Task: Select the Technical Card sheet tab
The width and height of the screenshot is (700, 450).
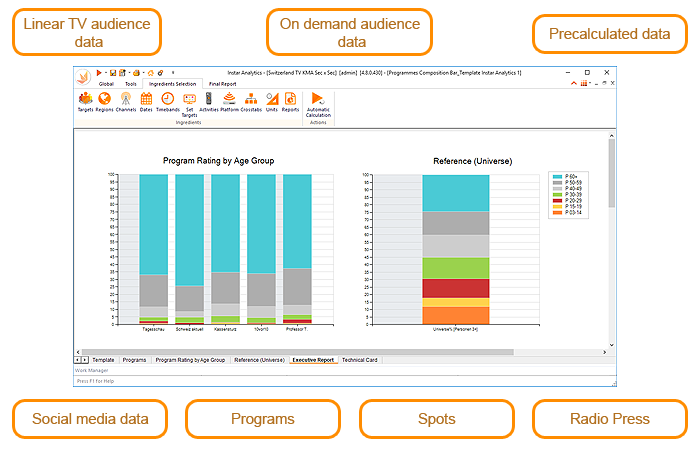Action: 360,359
